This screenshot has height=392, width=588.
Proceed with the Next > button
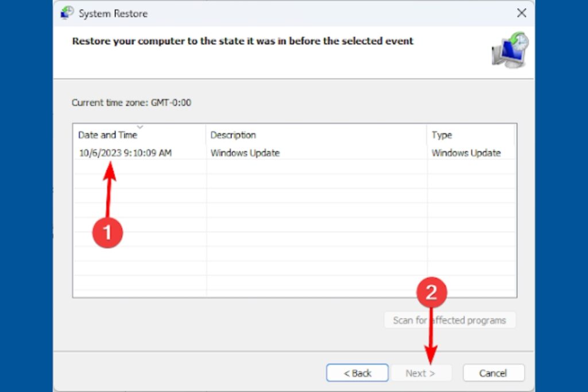tap(420, 373)
